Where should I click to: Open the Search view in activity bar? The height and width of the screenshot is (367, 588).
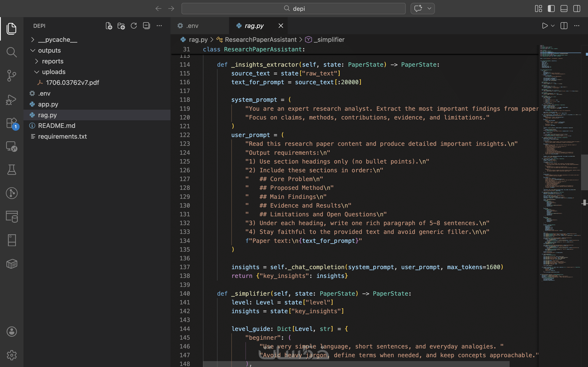point(11,52)
